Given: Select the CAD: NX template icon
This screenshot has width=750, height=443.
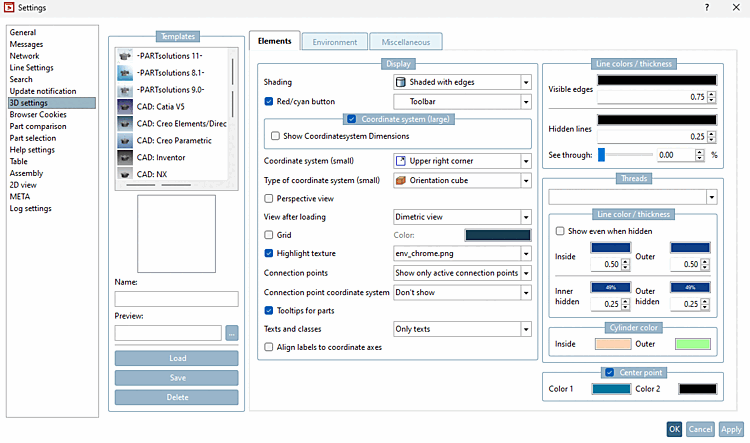Looking at the screenshot, I should click(125, 173).
